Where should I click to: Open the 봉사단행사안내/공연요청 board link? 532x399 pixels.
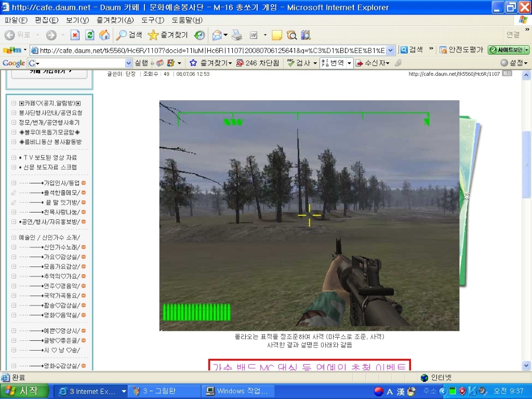point(50,113)
